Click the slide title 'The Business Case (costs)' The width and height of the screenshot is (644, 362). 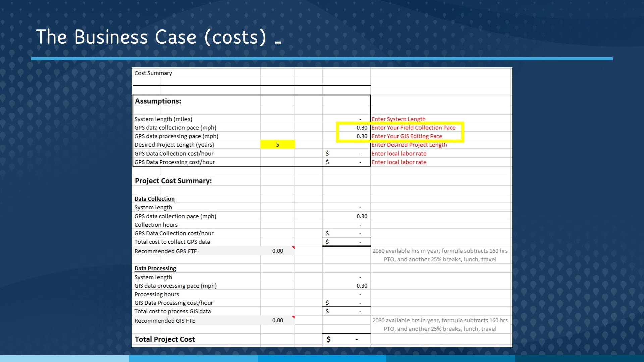pos(151,37)
